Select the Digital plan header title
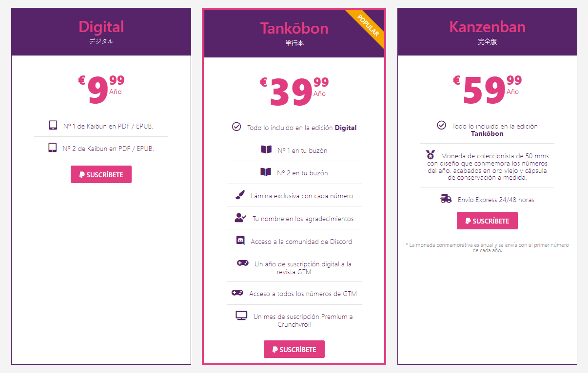The width and height of the screenshot is (588, 373). tap(101, 26)
